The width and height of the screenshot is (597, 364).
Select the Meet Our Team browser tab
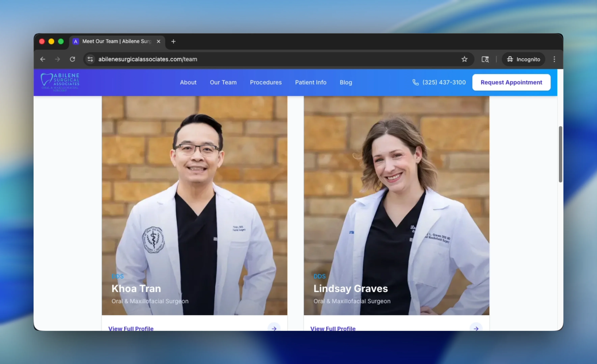[x=117, y=41]
